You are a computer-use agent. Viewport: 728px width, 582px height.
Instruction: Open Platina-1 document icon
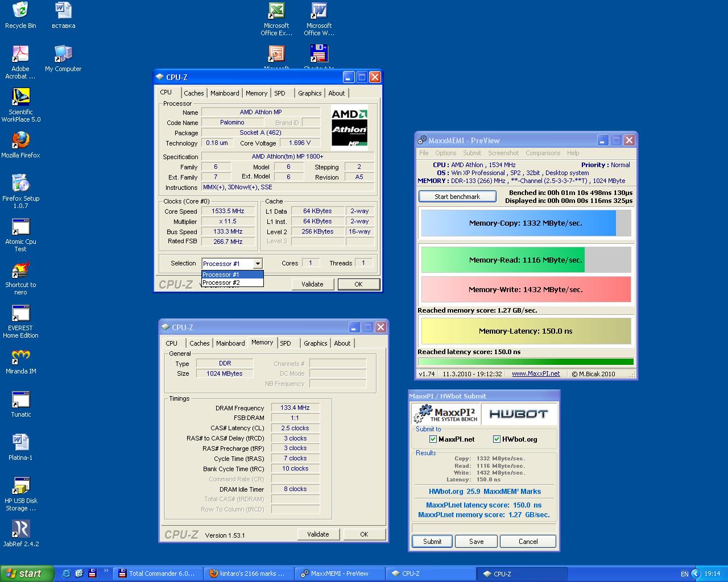pos(20,447)
